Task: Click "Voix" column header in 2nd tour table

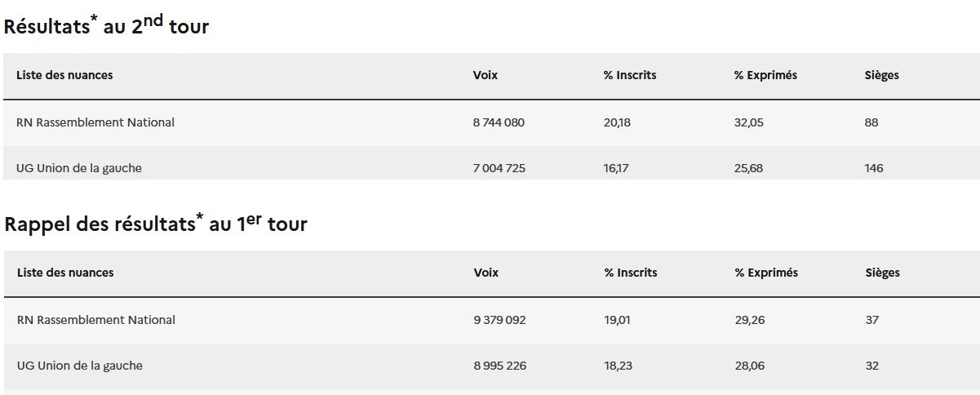Action: tap(485, 75)
